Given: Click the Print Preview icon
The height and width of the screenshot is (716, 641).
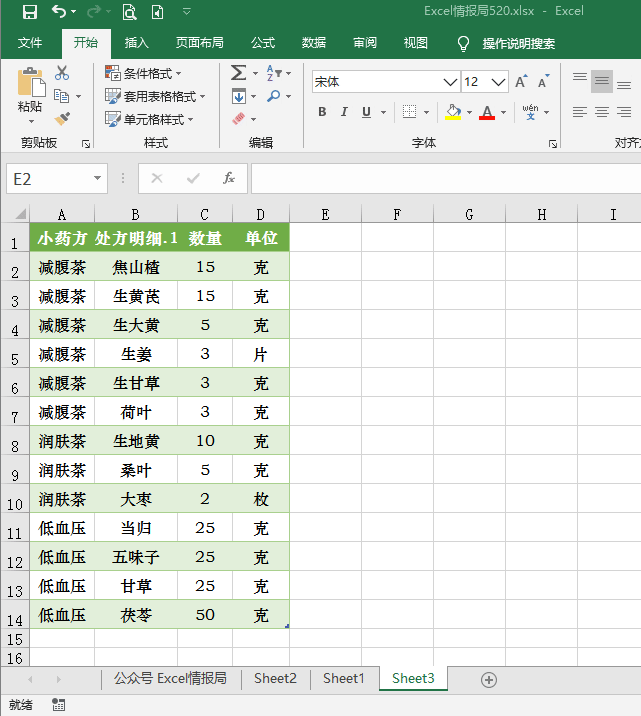Looking at the screenshot, I should click(x=130, y=12).
